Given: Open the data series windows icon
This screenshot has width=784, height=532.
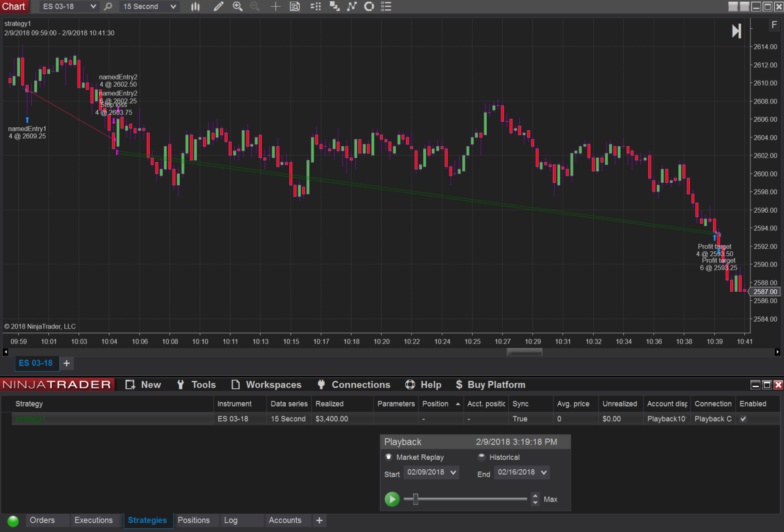Looking at the screenshot, I should pos(334,7).
